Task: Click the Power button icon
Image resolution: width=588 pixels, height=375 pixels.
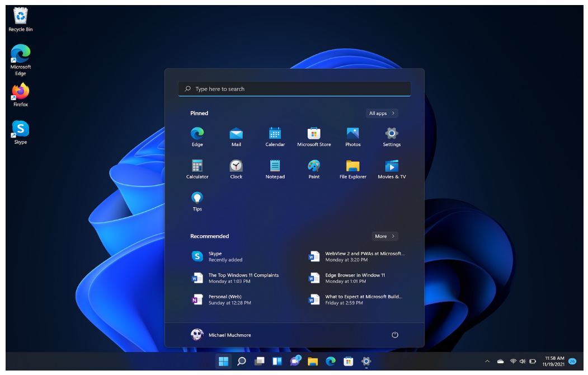Action: (394, 335)
